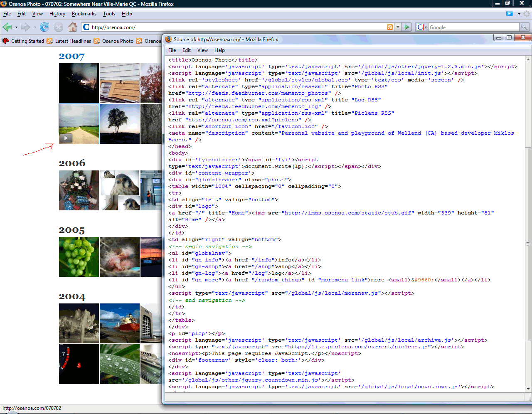
Task: Open the green grapes photo thumbnail
Action: point(79,257)
